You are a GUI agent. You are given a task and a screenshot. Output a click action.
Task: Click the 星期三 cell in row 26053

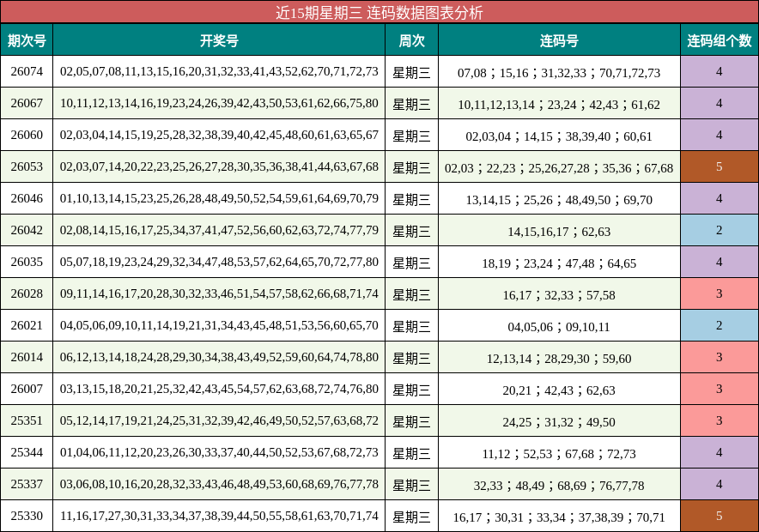pyautogui.click(x=414, y=167)
